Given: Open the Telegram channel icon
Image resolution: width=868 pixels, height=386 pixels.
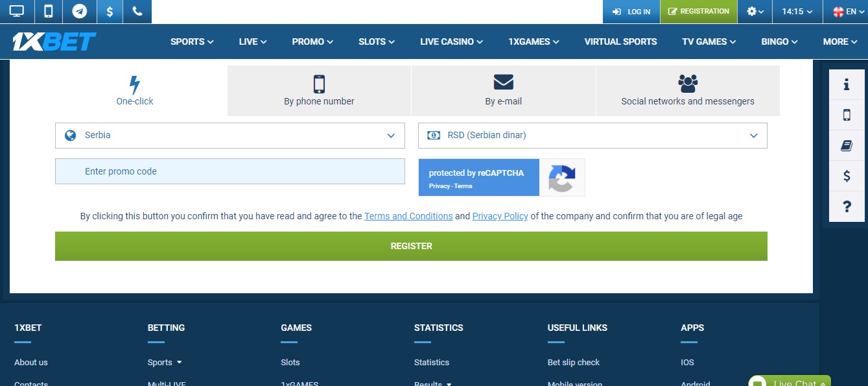Looking at the screenshot, I should click(80, 12).
